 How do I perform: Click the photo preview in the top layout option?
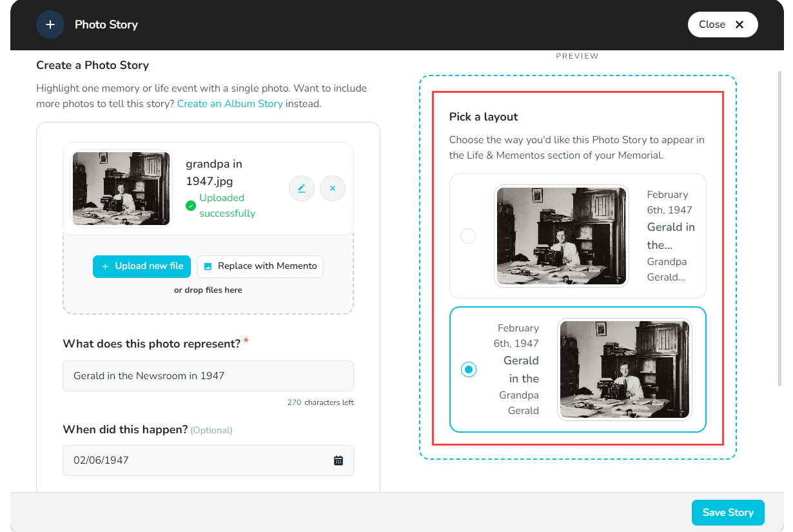[561, 236]
